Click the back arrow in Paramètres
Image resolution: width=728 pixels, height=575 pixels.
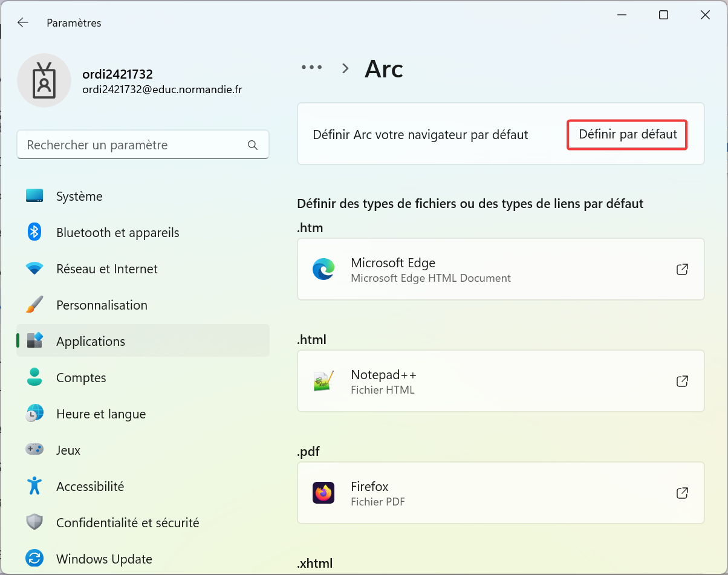pyautogui.click(x=23, y=22)
